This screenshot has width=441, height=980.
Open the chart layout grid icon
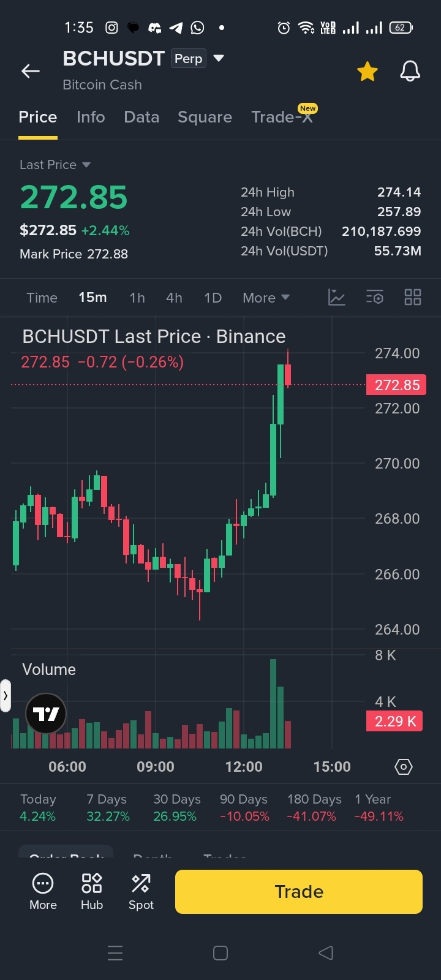click(413, 298)
